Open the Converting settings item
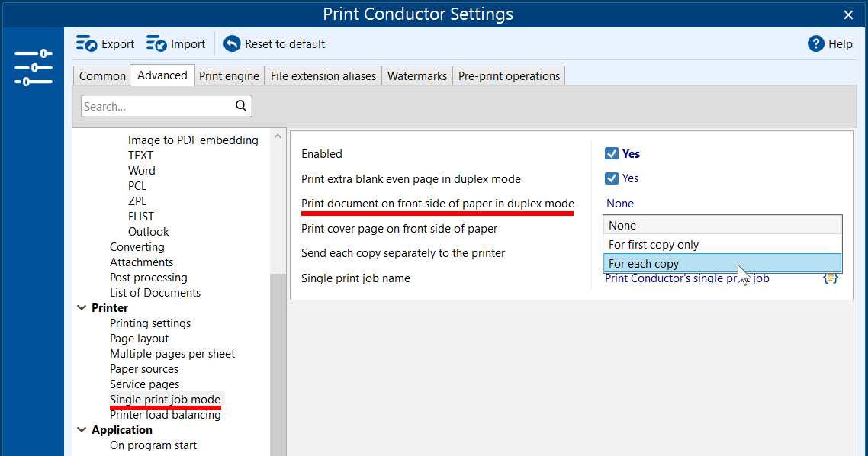This screenshot has height=456, width=868. (x=137, y=247)
